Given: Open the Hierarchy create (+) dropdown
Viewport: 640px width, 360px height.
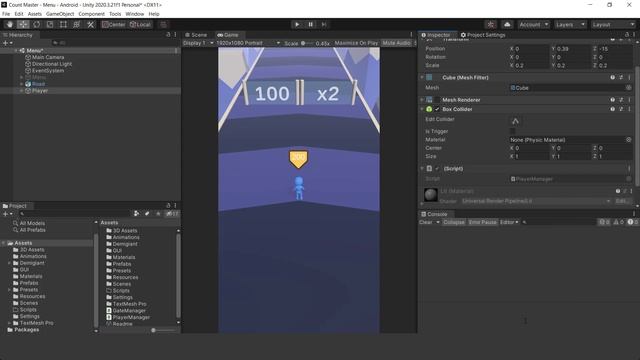Looking at the screenshot, I should [7, 42].
